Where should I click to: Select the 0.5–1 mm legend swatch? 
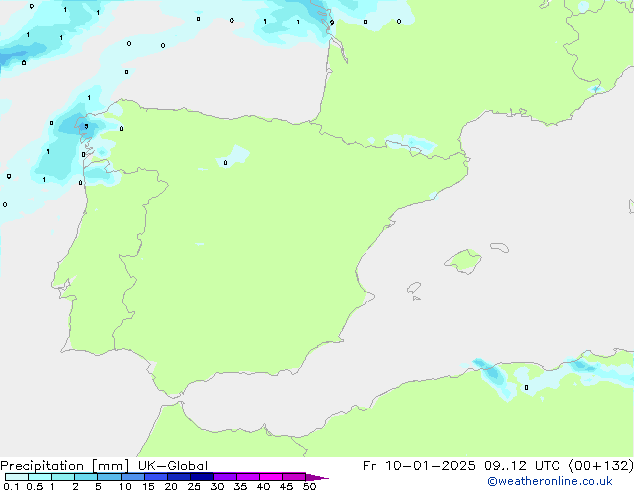[x=40, y=477]
